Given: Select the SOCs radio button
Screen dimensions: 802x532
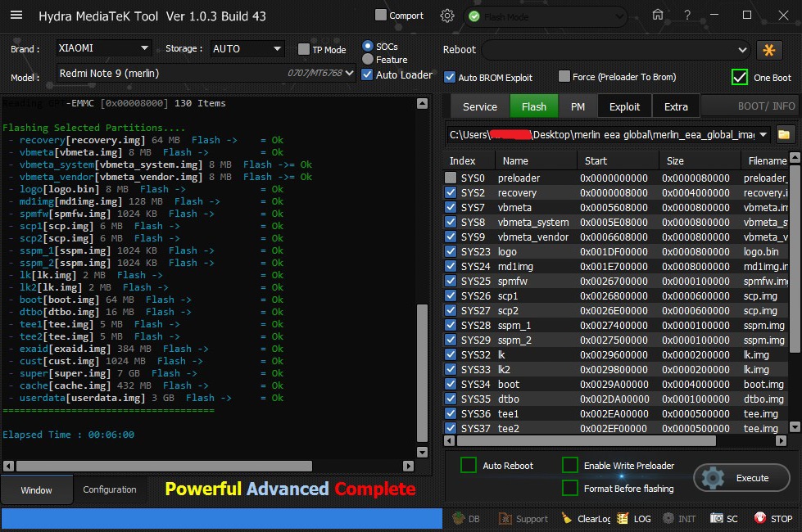Looking at the screenshot, I should point(367,46).
